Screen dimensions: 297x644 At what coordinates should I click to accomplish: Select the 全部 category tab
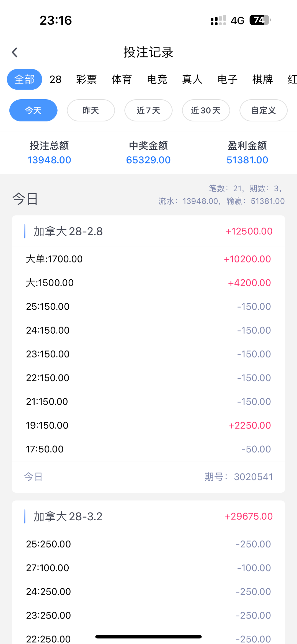[24, 79]
